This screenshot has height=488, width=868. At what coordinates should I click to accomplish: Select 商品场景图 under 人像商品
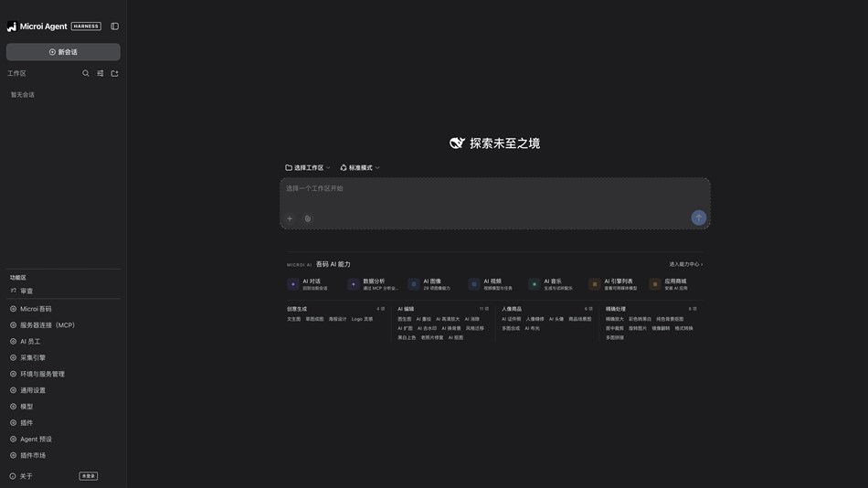tap(579, 319)
